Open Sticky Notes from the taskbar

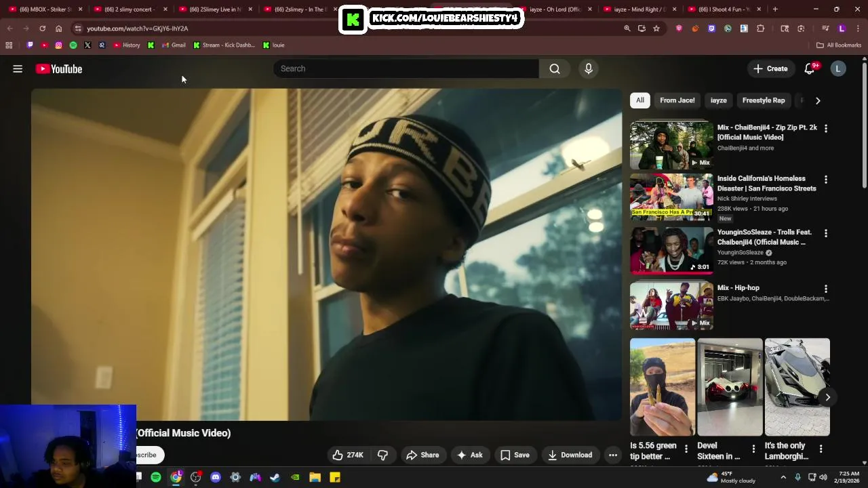click(x=335, y=477)
